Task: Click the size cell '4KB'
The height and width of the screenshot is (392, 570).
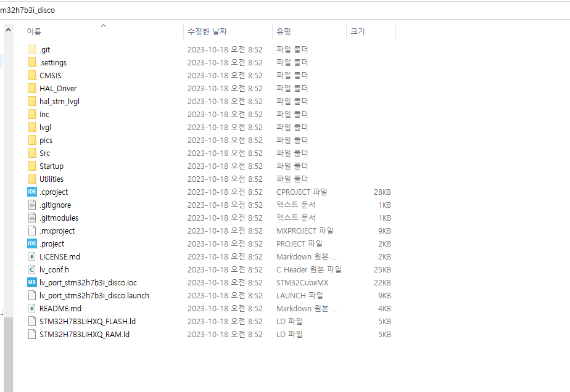Action: click(x=384, y=309)
